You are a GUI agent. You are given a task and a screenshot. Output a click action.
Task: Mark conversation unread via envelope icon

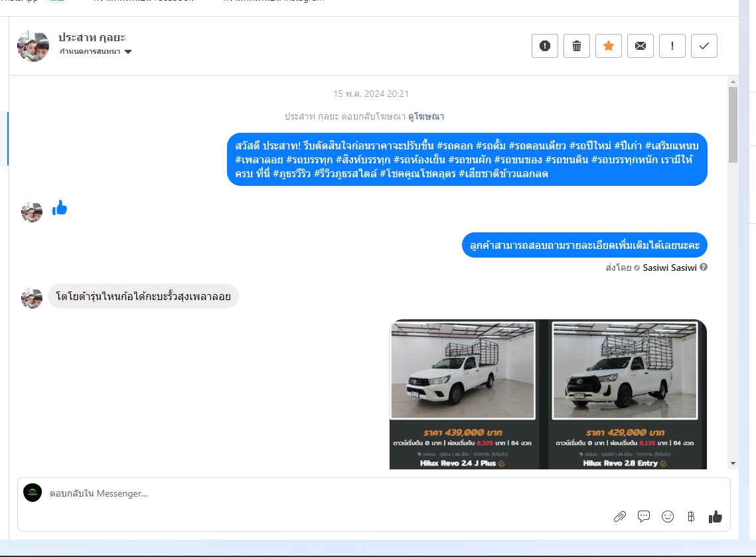(x=641, y=46)
